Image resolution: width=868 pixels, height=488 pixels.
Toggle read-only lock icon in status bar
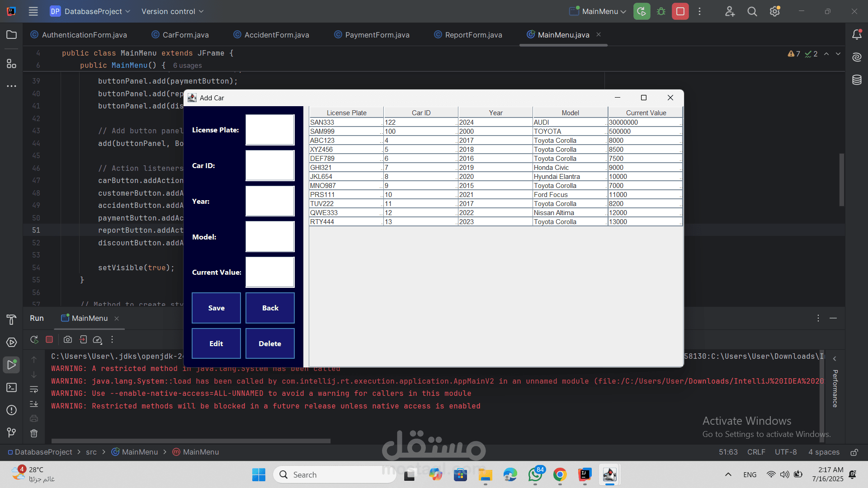coord(854,452)
